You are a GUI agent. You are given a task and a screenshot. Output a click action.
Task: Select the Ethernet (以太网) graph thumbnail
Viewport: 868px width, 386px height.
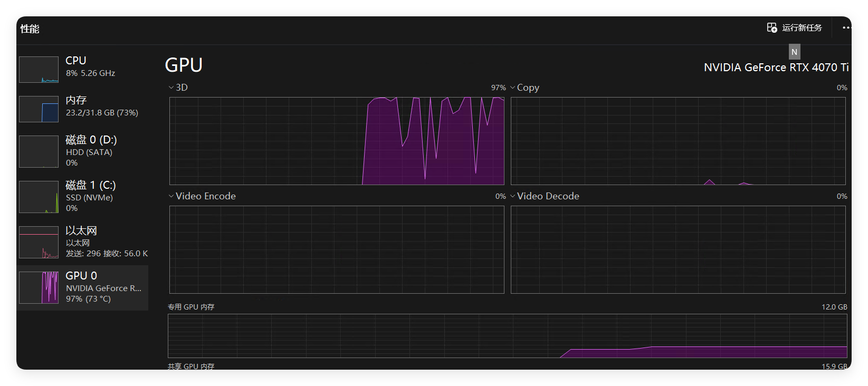pos(39,242)
